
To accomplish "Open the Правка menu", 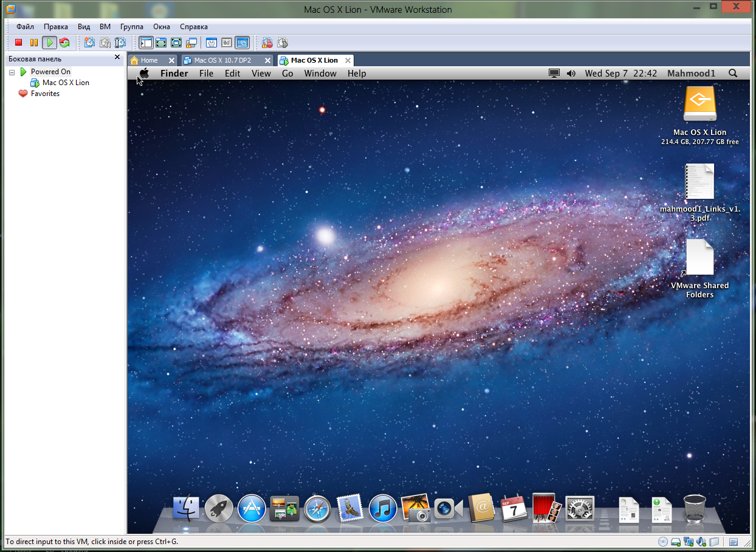I will tap(56, 27).
